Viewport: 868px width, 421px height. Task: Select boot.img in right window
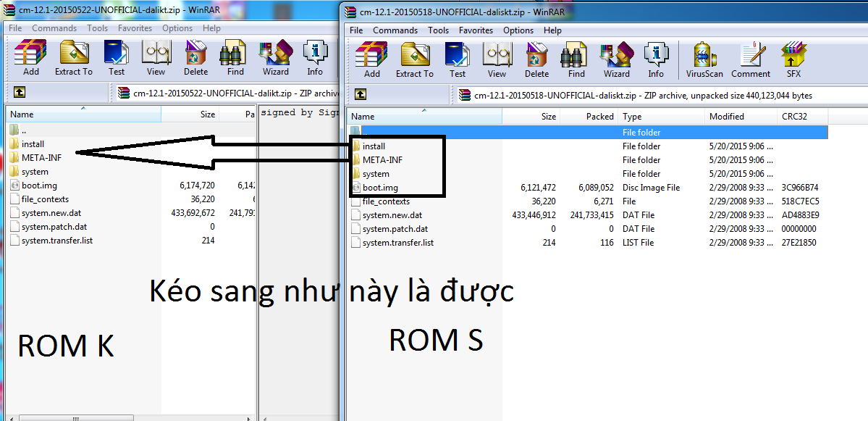click(x=374, y=188)
